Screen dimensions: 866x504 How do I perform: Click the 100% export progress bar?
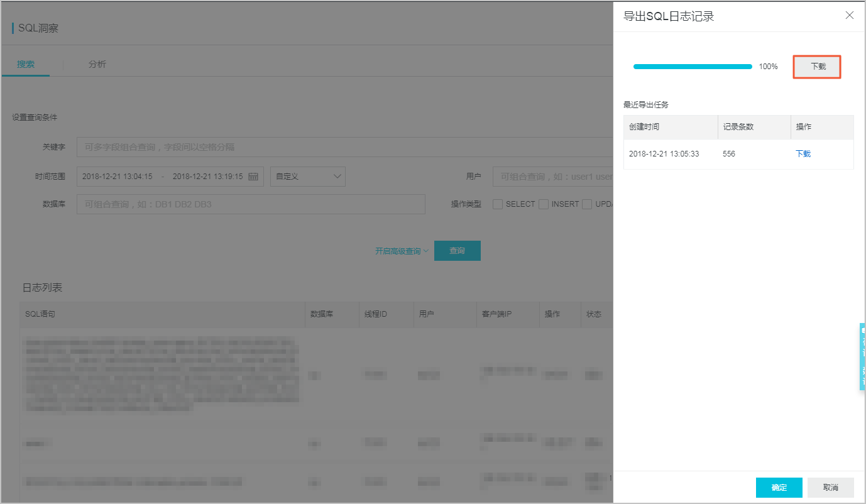click(693, 67)
